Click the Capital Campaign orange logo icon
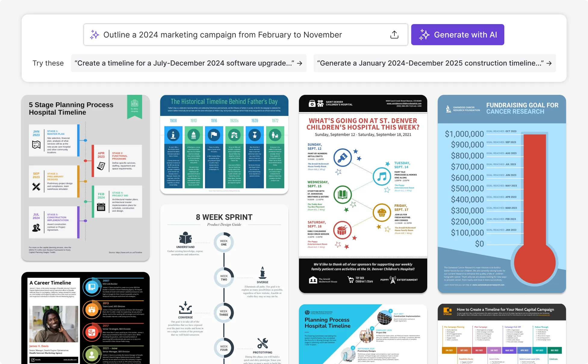This screenshot has height=364, width=588. [447, 311]
